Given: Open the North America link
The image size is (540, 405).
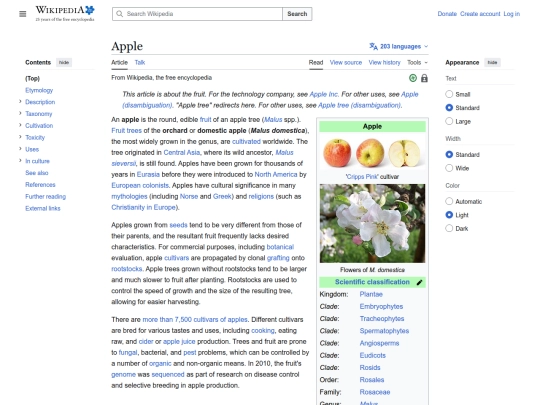Looking at the screenshot, I should click(x=276, y=175).
